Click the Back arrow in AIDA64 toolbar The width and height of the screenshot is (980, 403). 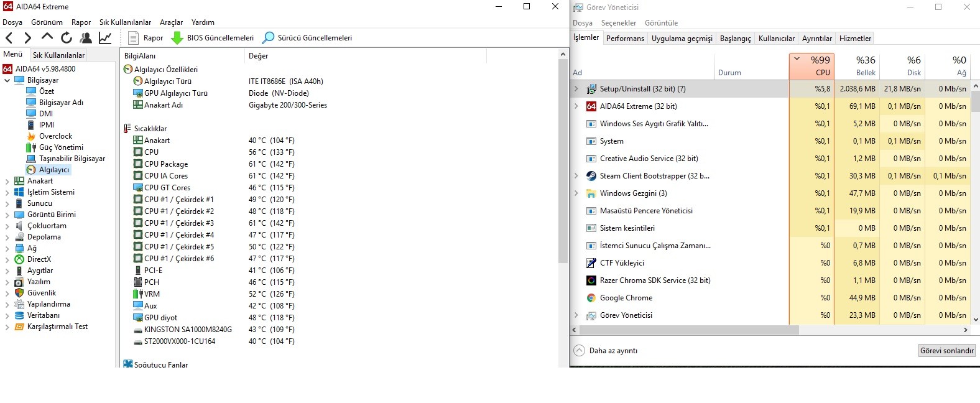[9, 38]
